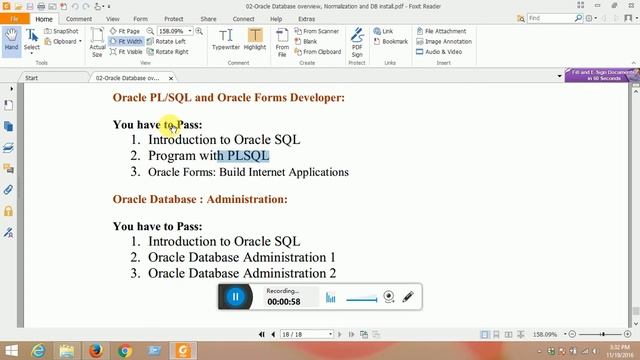Select the Highlight tool
The width and height of the screenshot is (640, 360).
click(255, 40)
